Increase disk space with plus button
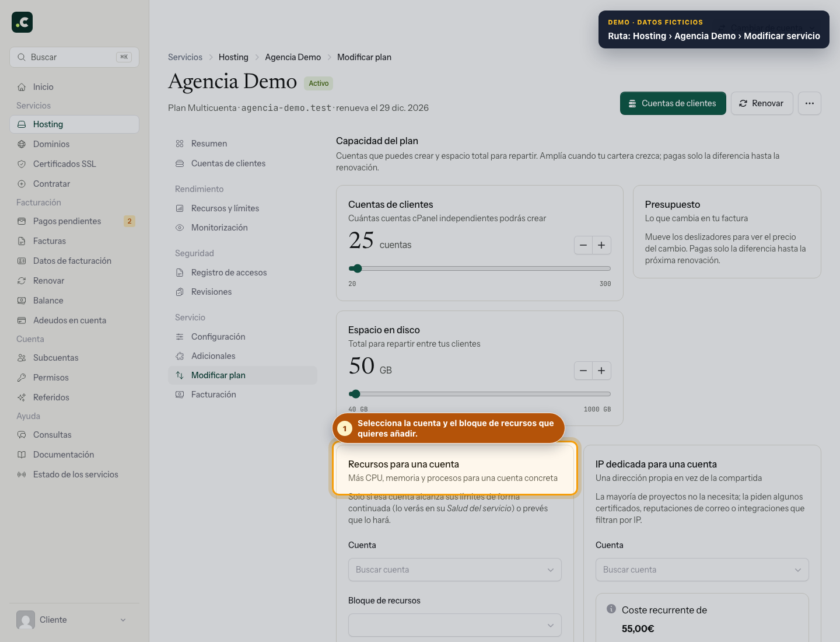This screenshot has width=840, height=642. coord(601,371)
